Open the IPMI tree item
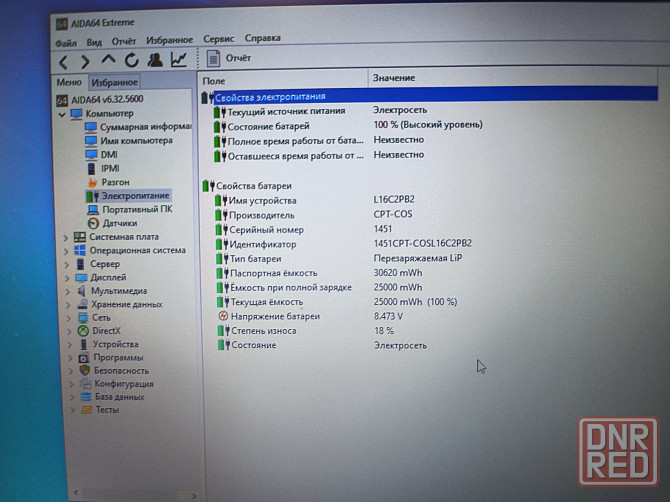This screenshot has height=502, width=670. pyautogui.click(x=103, y=168)
